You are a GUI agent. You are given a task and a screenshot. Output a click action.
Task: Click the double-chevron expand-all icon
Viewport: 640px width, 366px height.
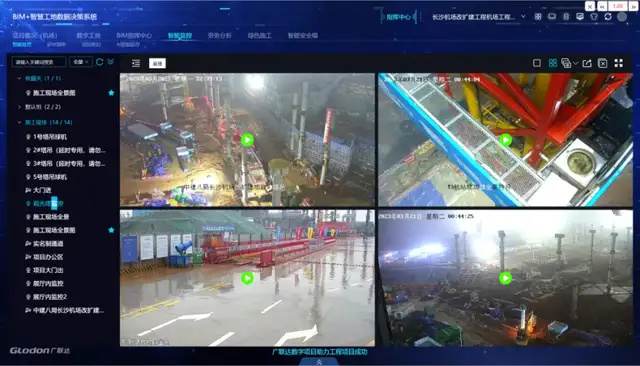pos(111,62)
